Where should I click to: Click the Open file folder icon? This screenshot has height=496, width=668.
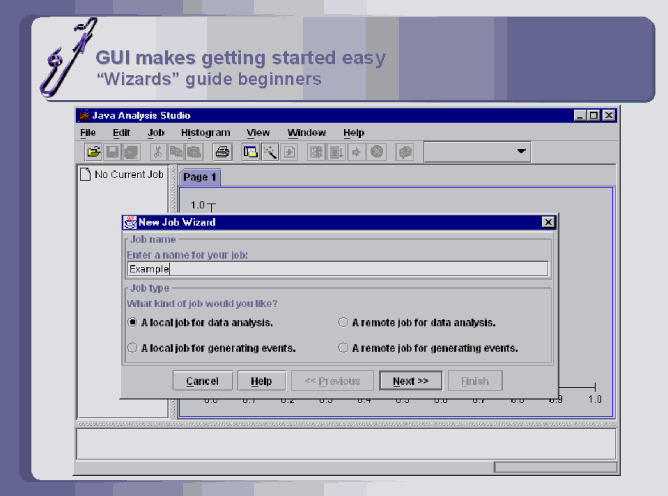click(93, 152)
